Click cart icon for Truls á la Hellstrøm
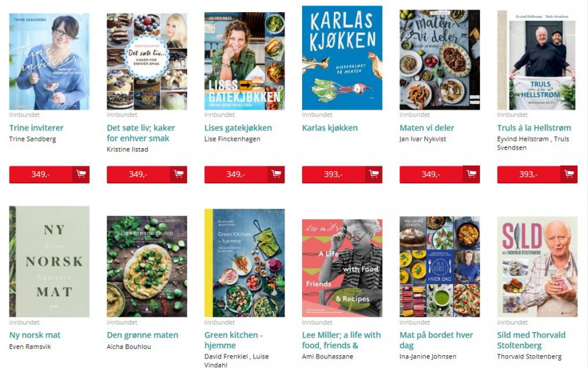The width and height of the screenshot is (588, 368). (569, 175)
